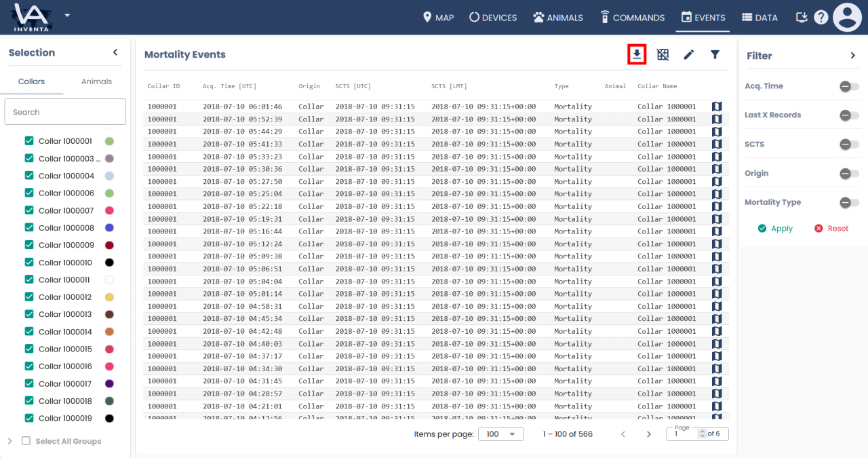Click the collar Search input field

(65, 112)
